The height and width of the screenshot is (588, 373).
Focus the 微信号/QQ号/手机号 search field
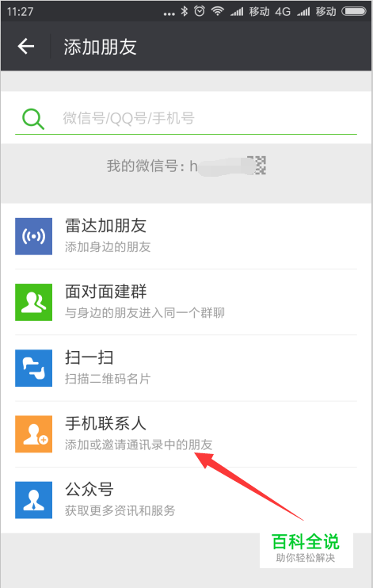[x=186, y=119]
